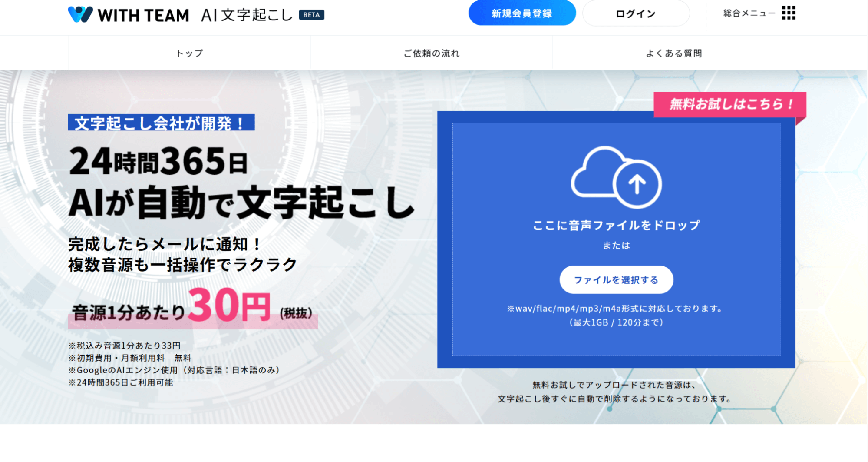Click the 新規会員登録 button

[x=522, y=13]
